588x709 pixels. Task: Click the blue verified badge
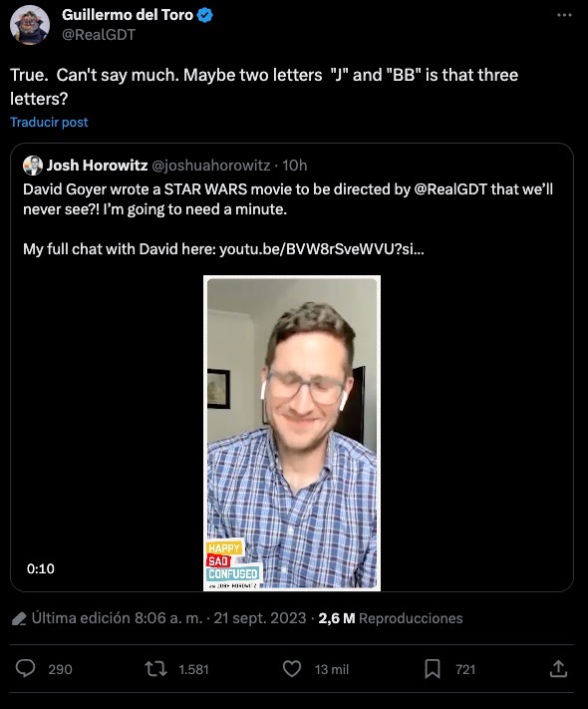pyautogui.click(x=205, y=15)
